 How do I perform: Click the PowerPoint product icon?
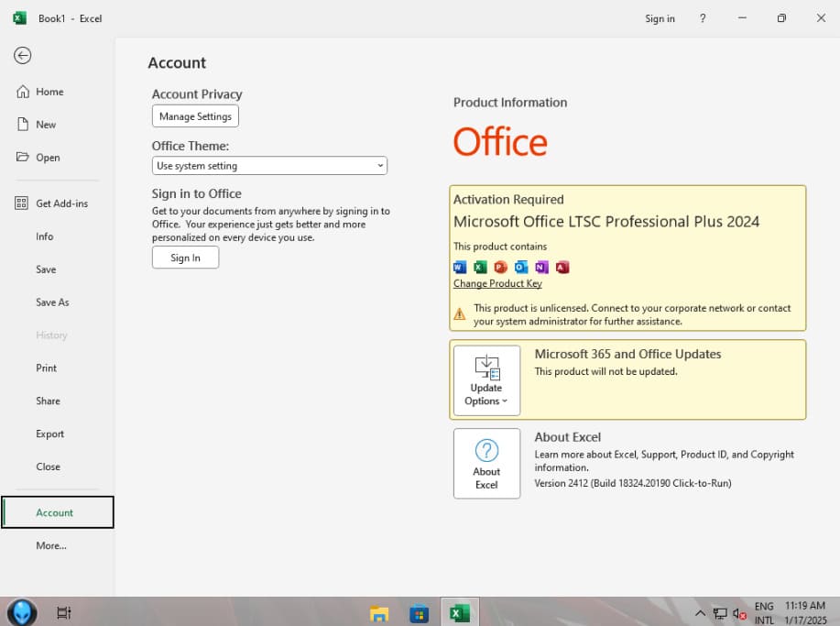pos(500,267)
